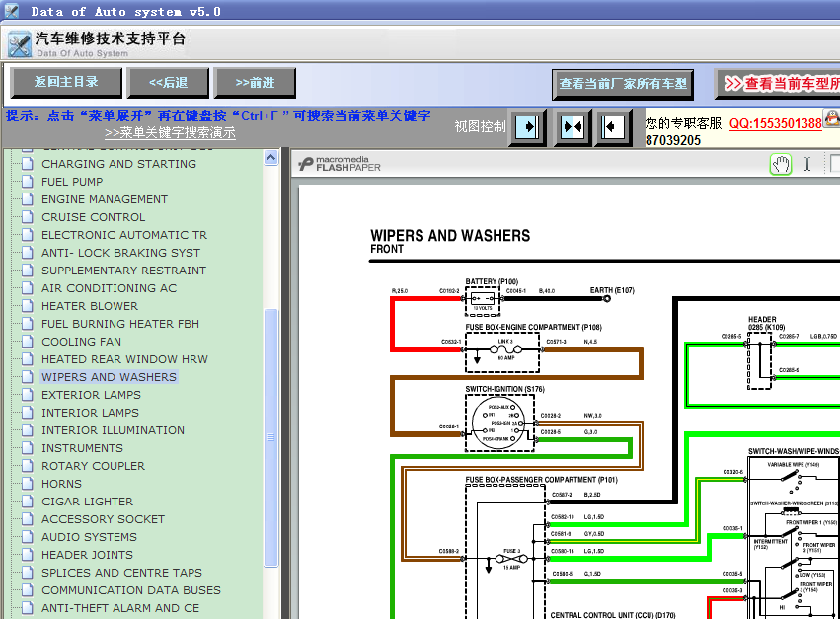Click the document icon beside HORNS
This screenshot has width=840, height=619.
pyautogui.click(x=28, y=484)
